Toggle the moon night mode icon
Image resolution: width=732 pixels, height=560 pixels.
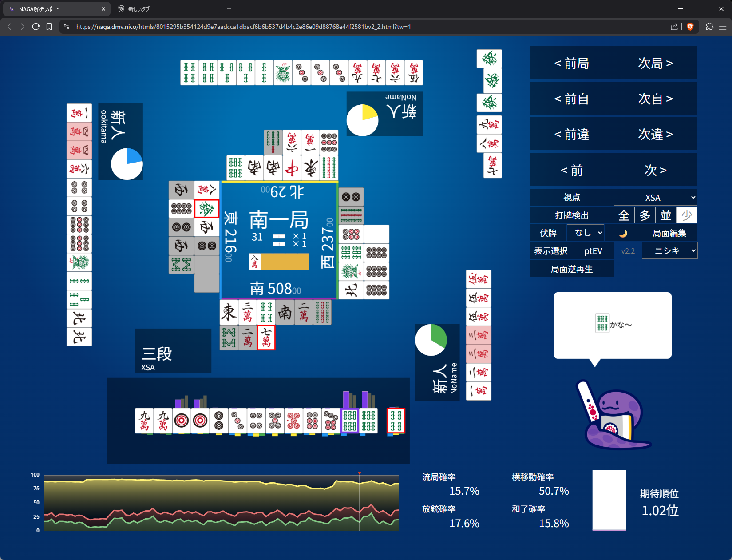point(623,233)
